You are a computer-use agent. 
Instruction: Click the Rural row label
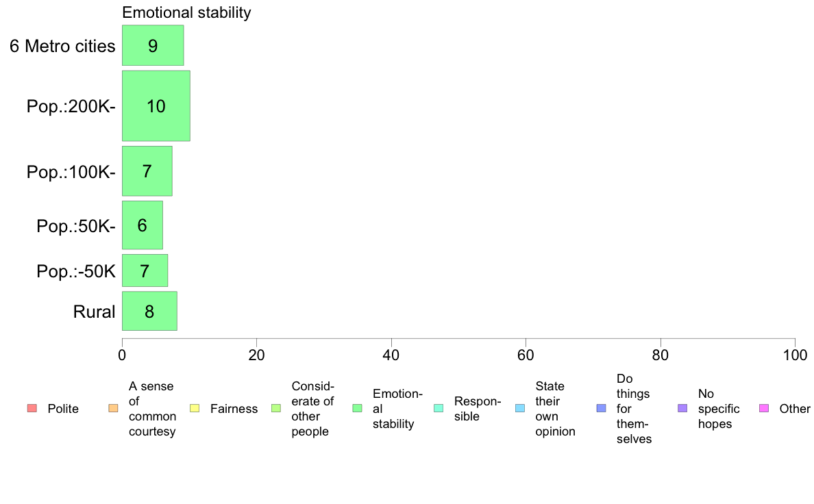tap(94, 312)
